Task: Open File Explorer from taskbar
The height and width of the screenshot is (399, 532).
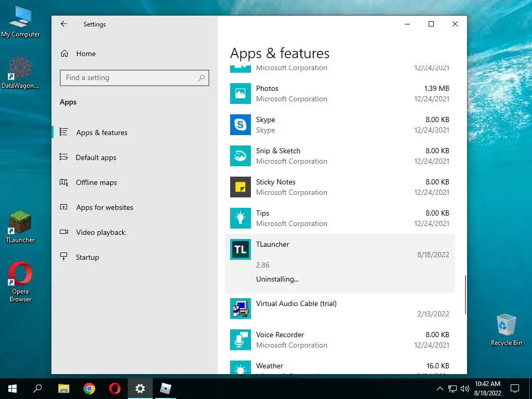Action: [x=63, y=389]
